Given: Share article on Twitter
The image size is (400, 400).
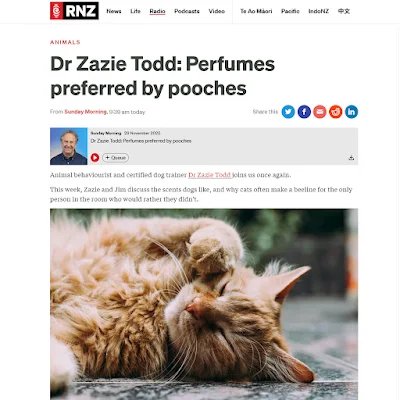Looking at the screenshot, I should 288,112.
